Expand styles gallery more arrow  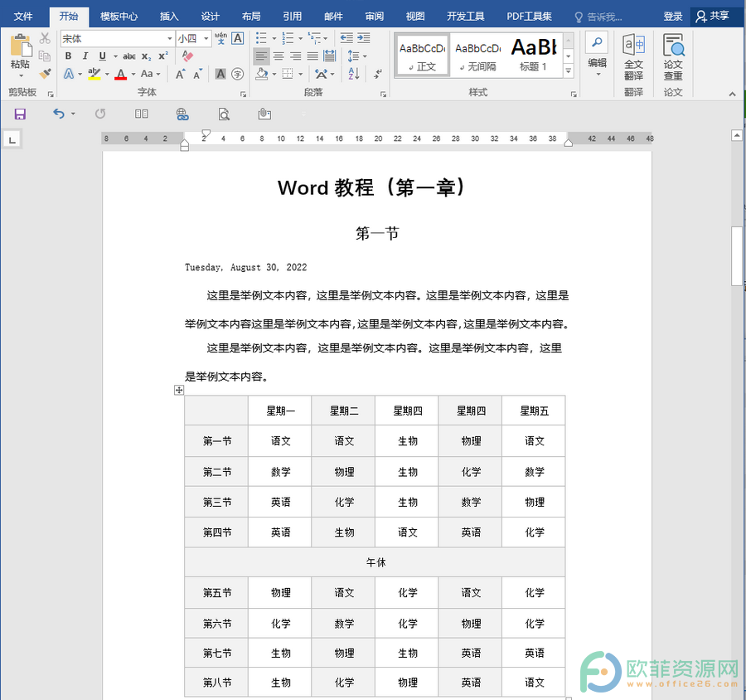(569, 70)
